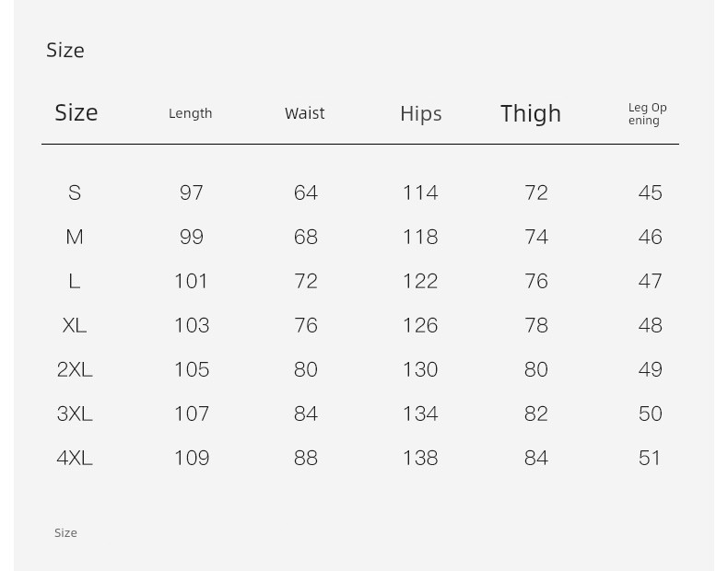This screenshot has height=571, width=728.
Task: Click the Length column header
Action: (x=191, y=113)
